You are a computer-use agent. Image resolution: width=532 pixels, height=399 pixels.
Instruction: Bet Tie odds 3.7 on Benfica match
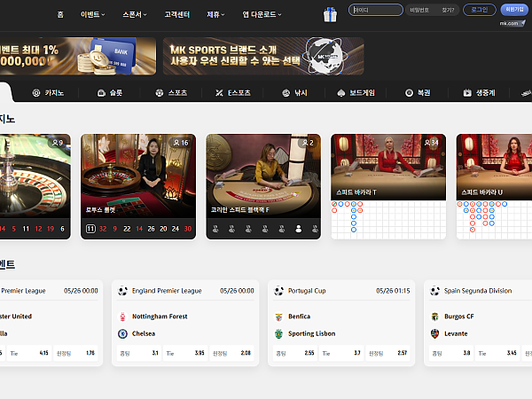pos(341,353)
